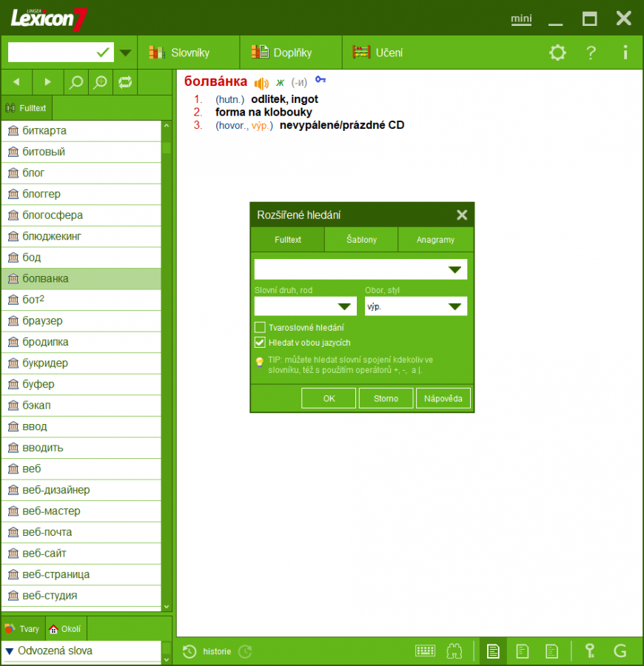Click the Nápověda button
The image size is (644, 666).
(x=443, y=397)
